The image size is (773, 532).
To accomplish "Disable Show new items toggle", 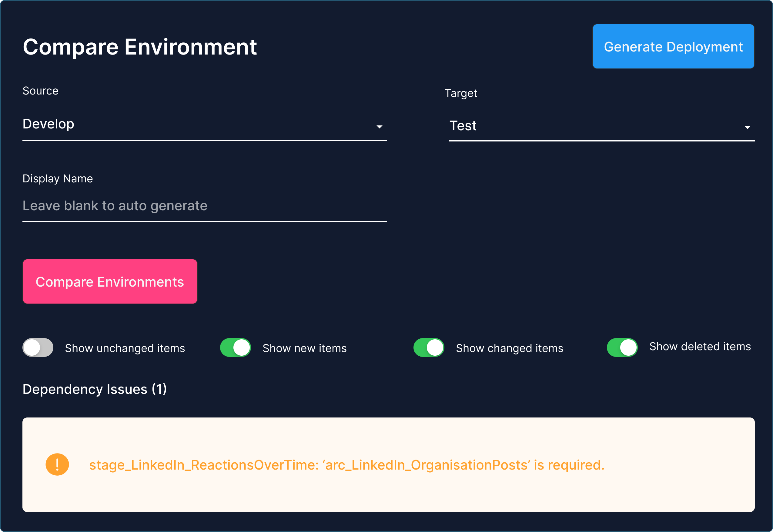I will [x=236, y=348].
